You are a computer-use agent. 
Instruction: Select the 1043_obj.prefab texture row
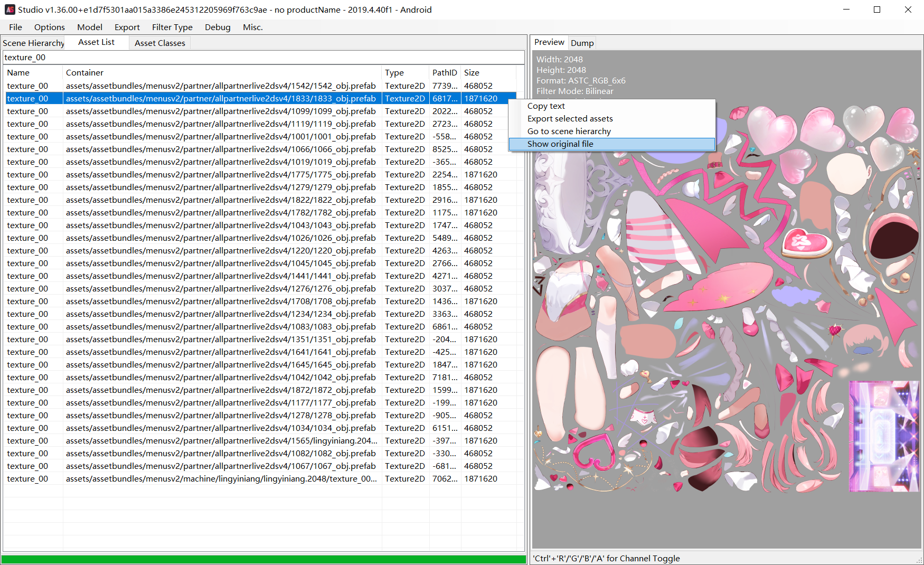pyautogui.click(x=260, y=225)
